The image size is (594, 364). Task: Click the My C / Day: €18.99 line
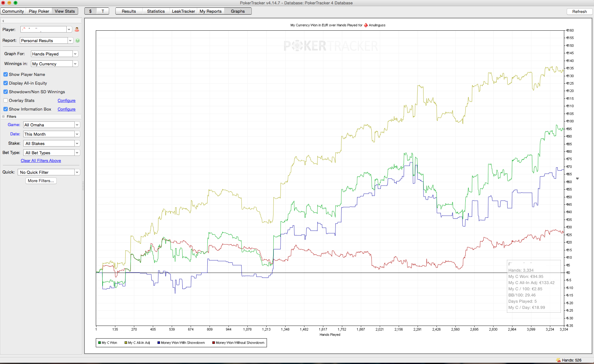coord(527,308)
